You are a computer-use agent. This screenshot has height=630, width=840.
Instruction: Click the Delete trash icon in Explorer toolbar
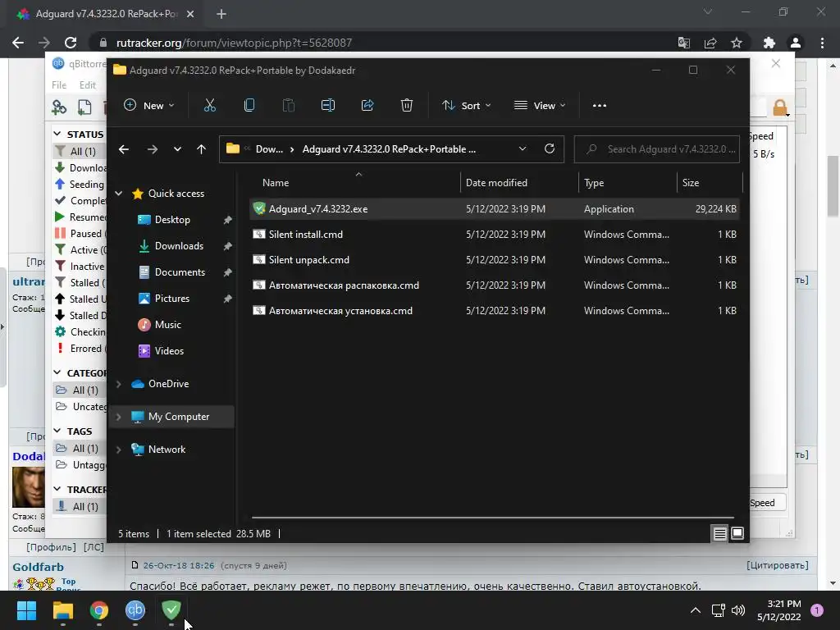click(x=407, y=106)
